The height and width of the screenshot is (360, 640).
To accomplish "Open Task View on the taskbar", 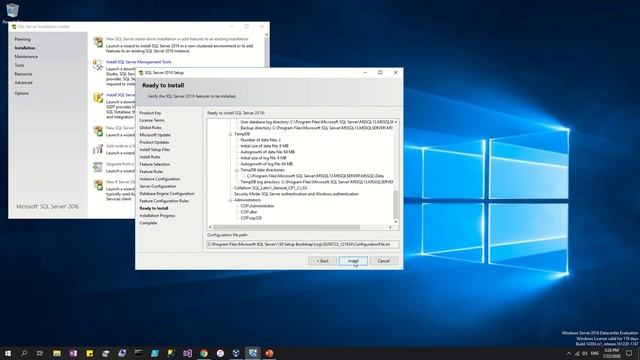I will tap(40, 353).
